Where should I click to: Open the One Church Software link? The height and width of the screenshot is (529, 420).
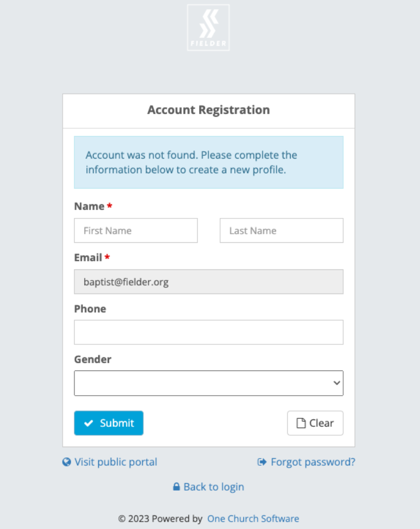[253, 519]
